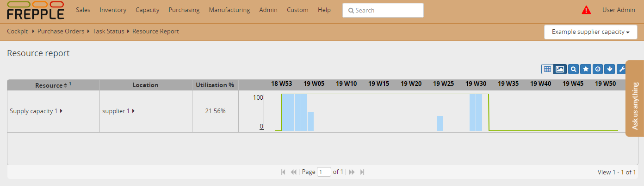Click the page number input field
The width and height of the screenshot is (644, 186).
tap(324, 172)
